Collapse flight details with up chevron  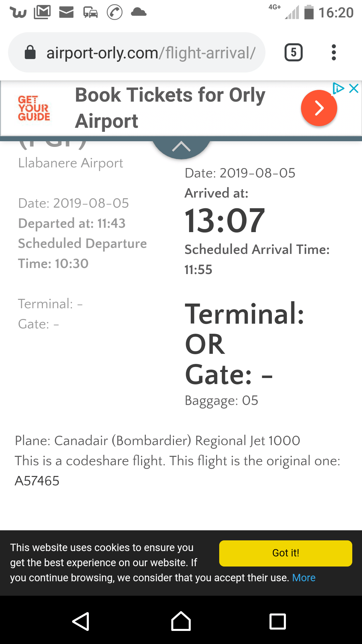[181, 147]
